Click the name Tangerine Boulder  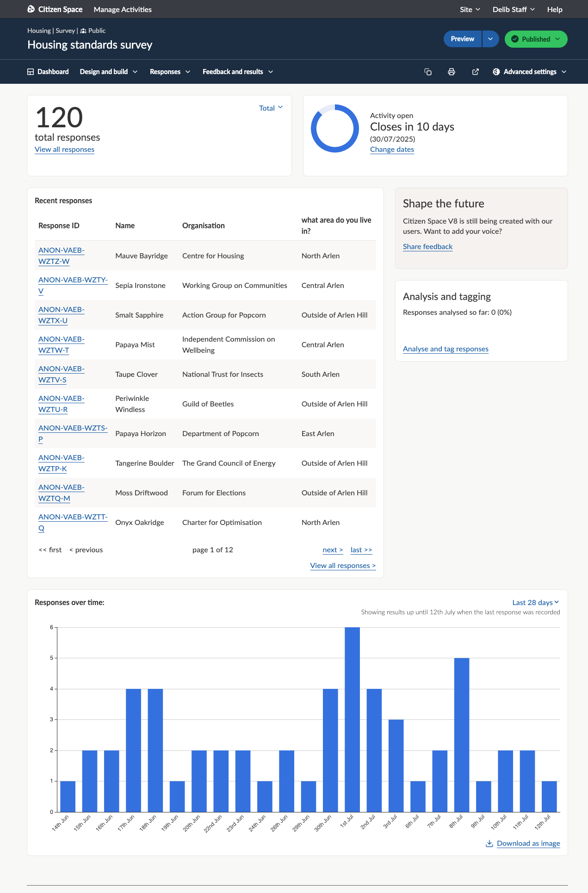(145, 463)
